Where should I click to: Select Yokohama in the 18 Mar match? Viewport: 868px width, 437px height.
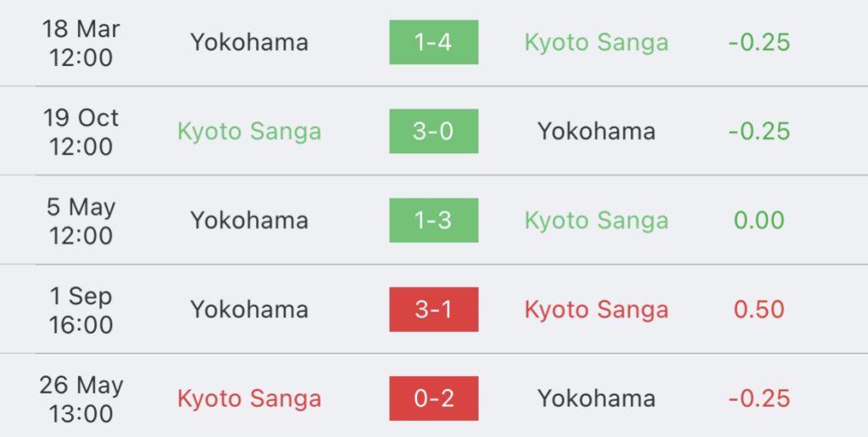click(x=249, y=42)
